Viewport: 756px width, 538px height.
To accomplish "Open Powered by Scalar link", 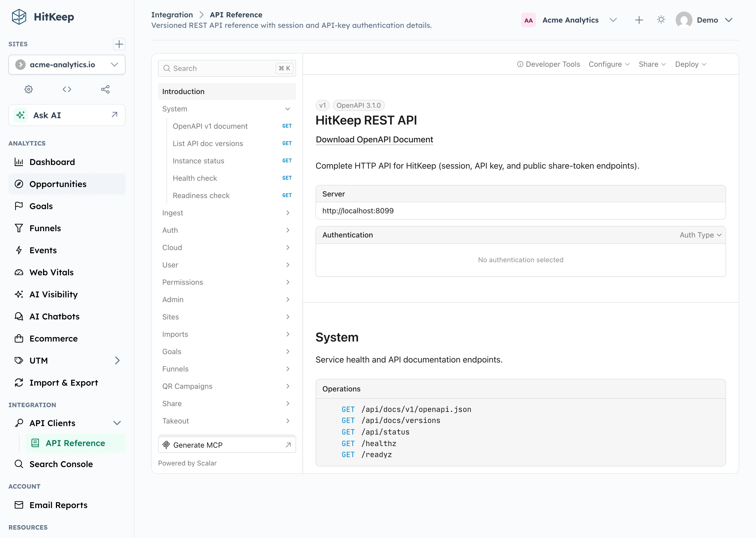I will tap(187, 463).
